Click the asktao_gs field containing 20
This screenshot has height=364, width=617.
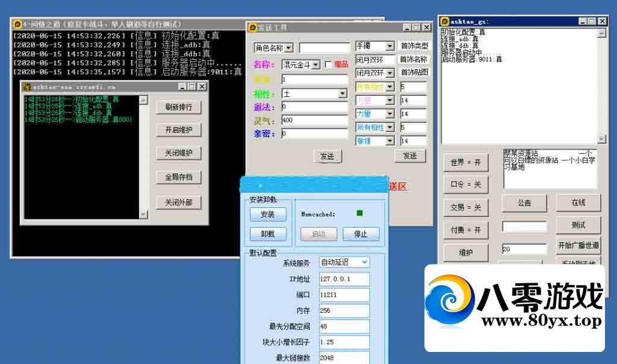(x=524, y=249)
